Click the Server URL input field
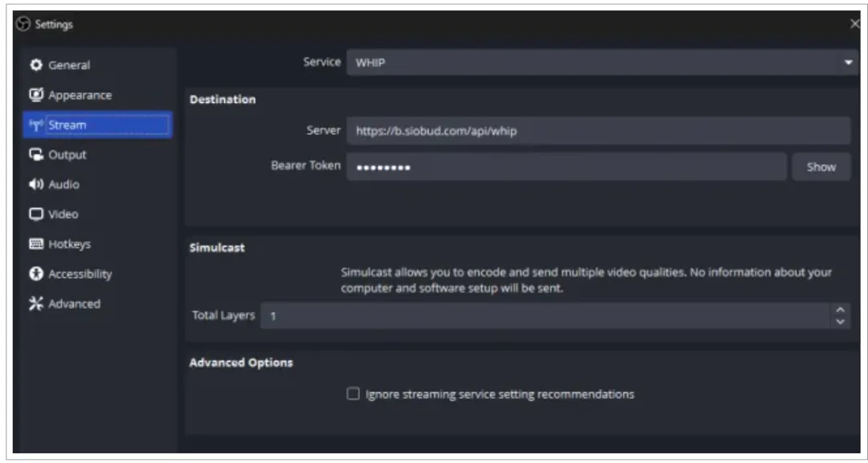Viewport: 868px width, 463px height. click(598, 131)
